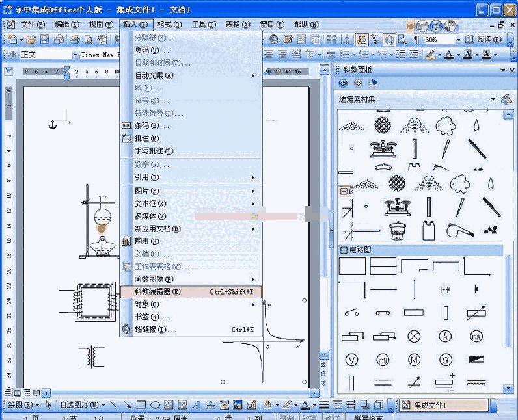This screenshot has height=420, width=518.
Task: Click the font color A button
Action: point(448,55)
